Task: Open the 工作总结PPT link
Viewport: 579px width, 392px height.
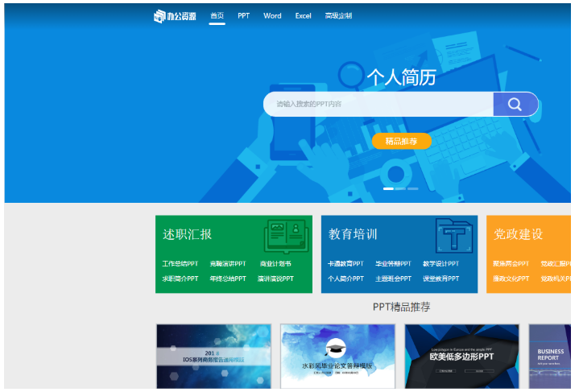Action: click(x=180, y=263)
